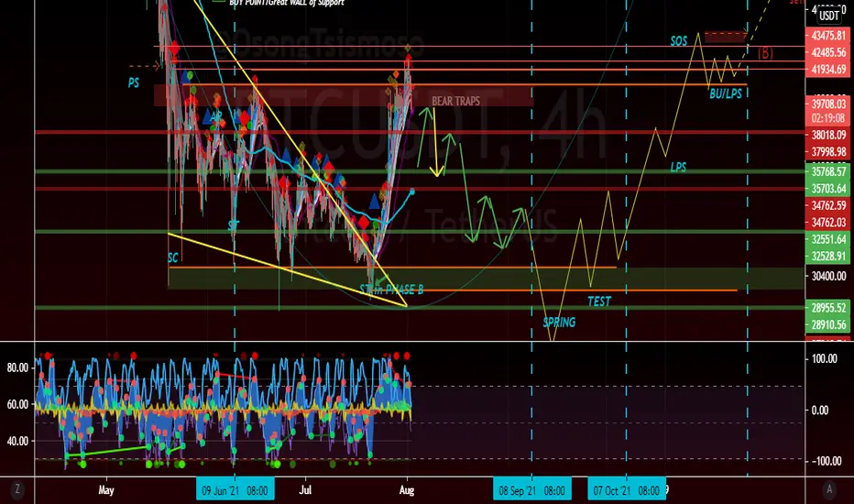Click the -100.00 indicator scale value
Image resolution: width=854 pixels, height=504 pixels.
pyautogui.click(x=825, y=461)
